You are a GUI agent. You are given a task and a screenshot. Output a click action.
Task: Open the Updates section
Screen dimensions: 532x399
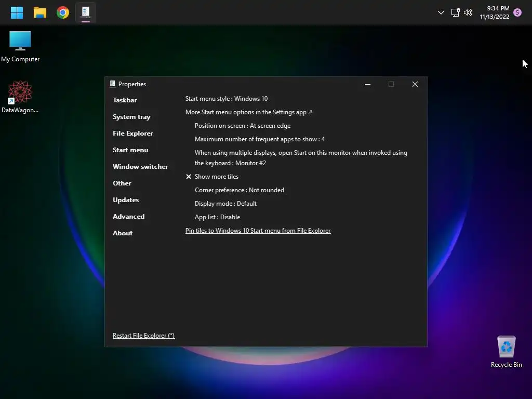126,200
